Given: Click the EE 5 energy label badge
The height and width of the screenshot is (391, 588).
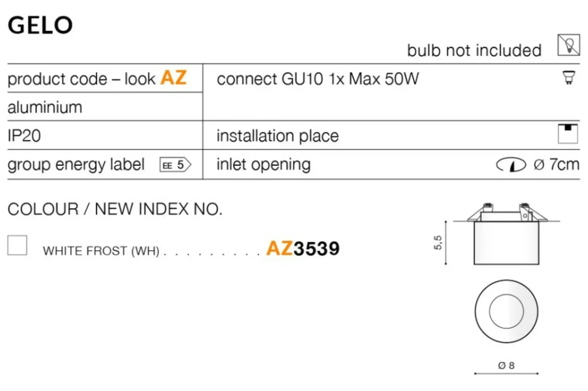Looking at the screenshot, I should point(175,165).
